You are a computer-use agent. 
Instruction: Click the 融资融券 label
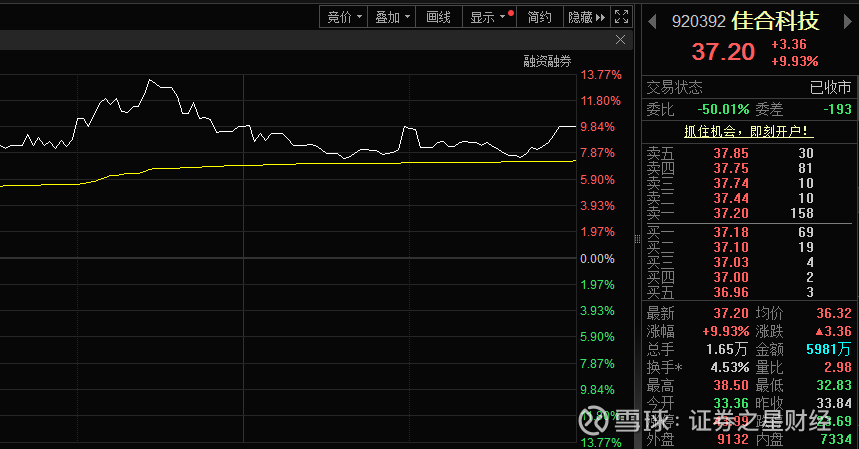[547, 61]
